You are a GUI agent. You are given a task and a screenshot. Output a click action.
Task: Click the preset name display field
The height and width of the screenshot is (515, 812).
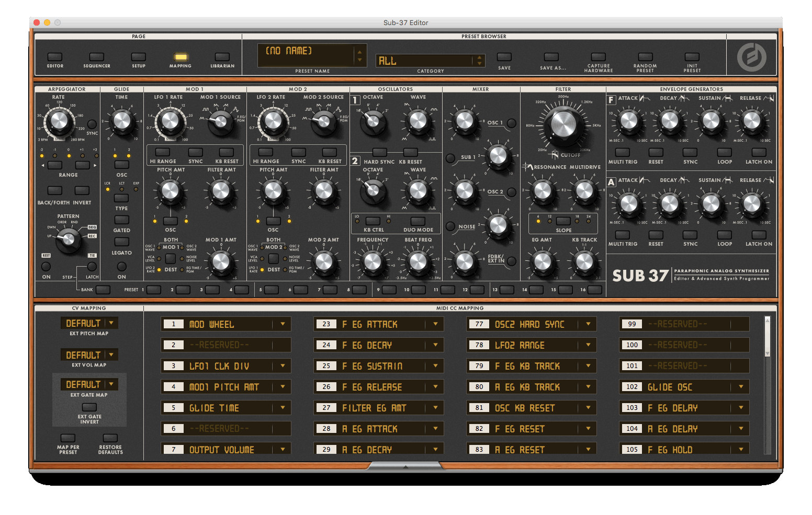click(x=306, y=54)
